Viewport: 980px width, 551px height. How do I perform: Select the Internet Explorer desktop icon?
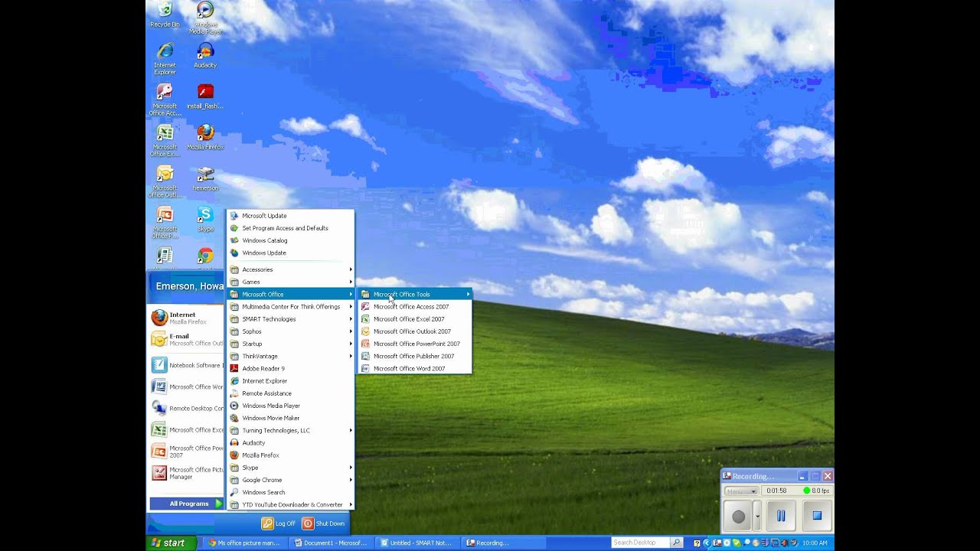pyautogui.click(x=165, y=59)
